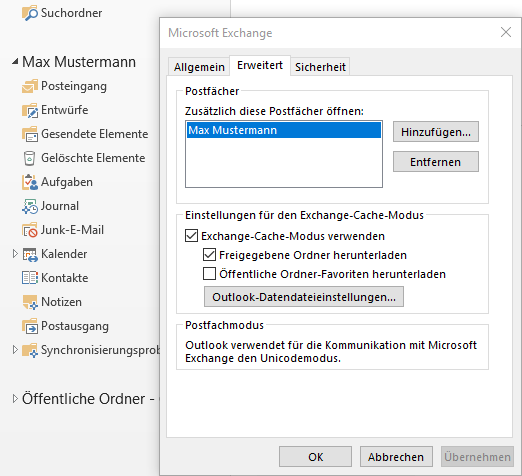Select the Gesendete Elemente folder label

[95, 134]
